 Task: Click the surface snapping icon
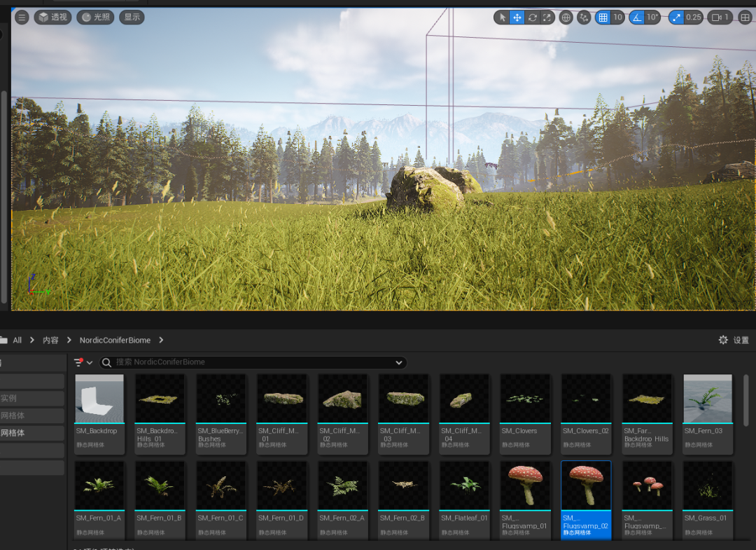click(584, 18)
